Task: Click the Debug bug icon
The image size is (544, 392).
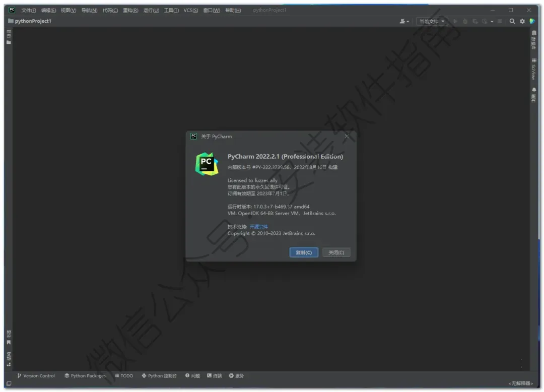Action: (465, 21)
